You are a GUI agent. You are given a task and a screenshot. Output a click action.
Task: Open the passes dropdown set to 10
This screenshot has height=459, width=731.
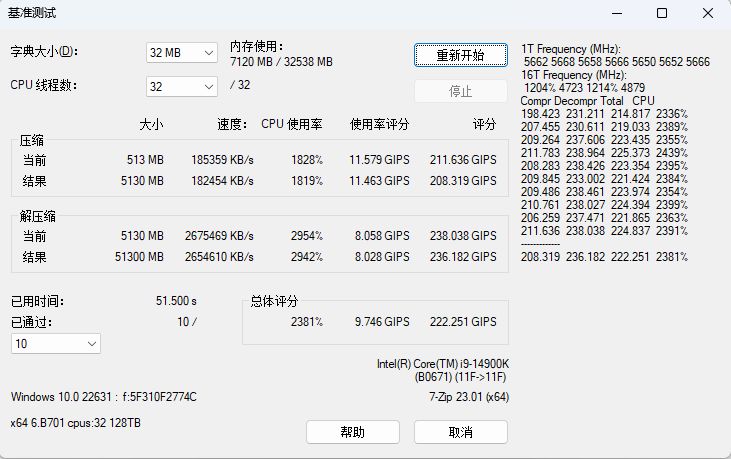(x=55, y=343)
